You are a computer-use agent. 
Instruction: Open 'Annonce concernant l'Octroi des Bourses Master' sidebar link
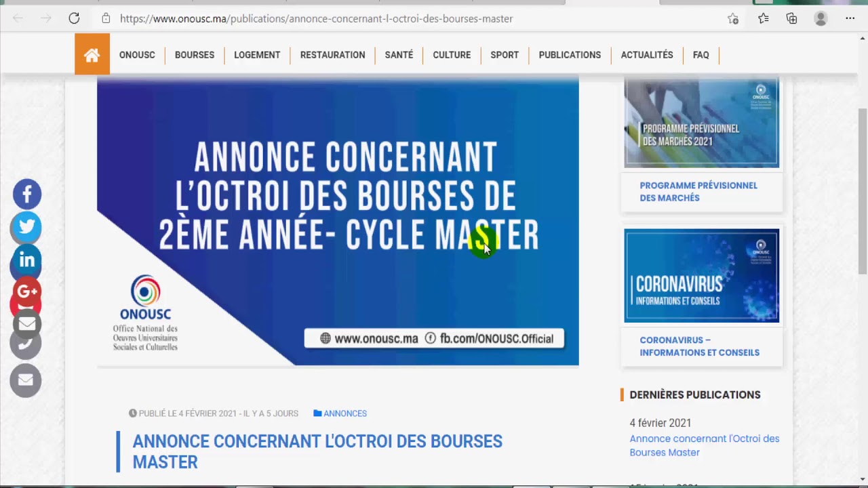(x=704, y=445)
